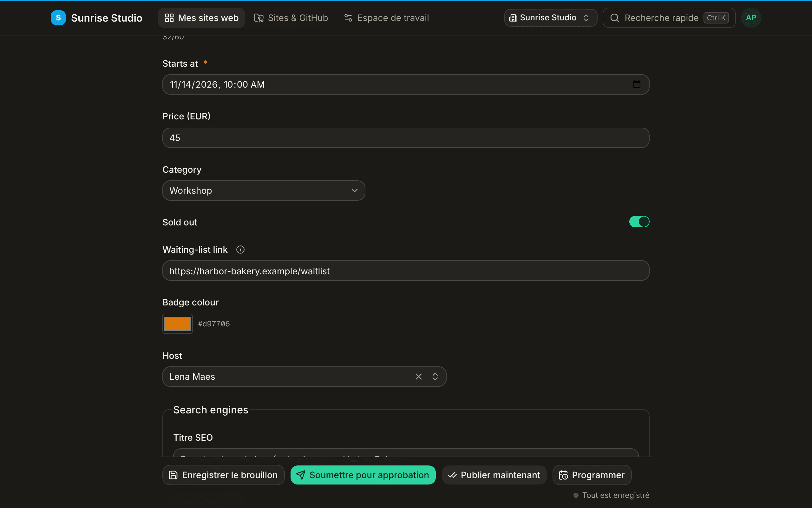Screen dimensions: 812x508
Task: Click the Programmer schedule button
Action: point(592,475)
